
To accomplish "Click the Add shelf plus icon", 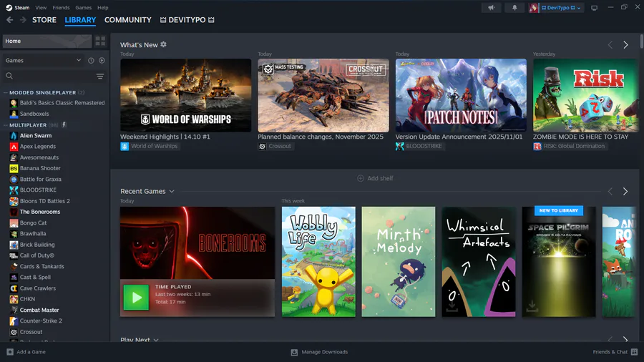I will coord(360,178).
